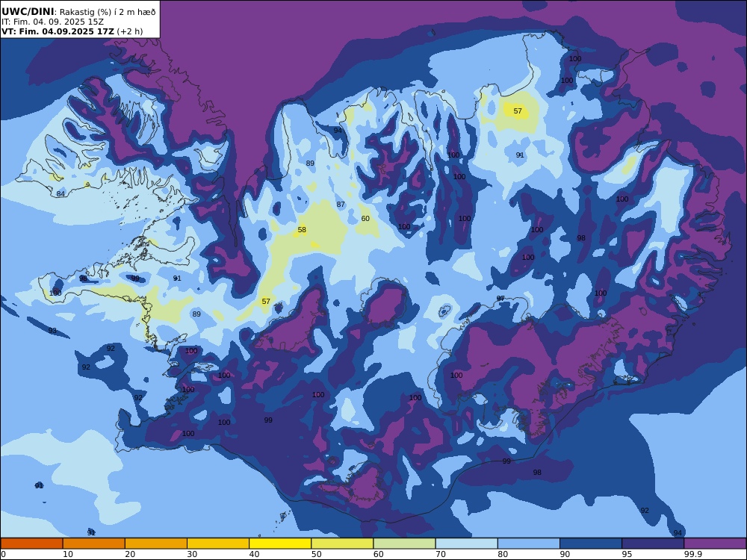Select the 'IT: Fim. 04. 09. 2025 15Z' line
Screen dimensions: 747x560
coord(52,22)
